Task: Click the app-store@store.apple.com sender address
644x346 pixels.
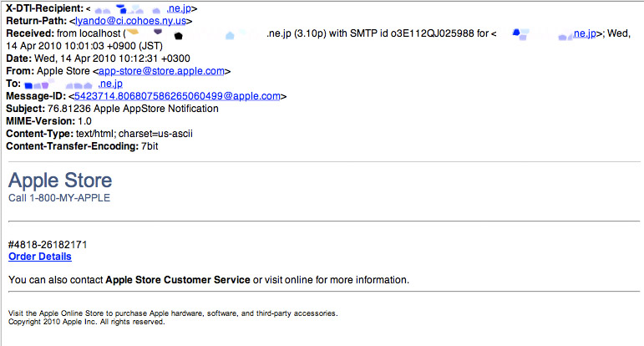Action: pyautogui.click(x=161, y=71)
